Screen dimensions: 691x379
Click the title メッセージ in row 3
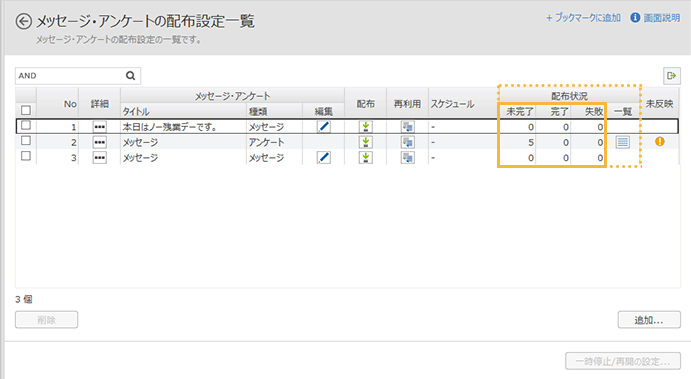click(140, 158)
